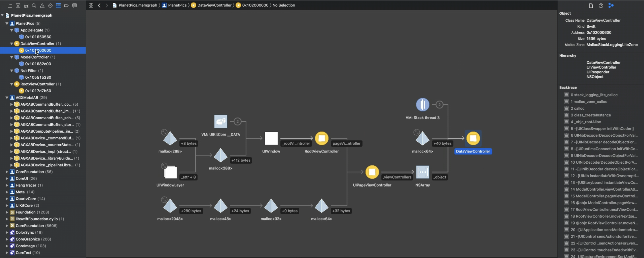Viewport: 644px width, 258px height.
Task: Select address 0x1017d7b50 under RootViewController
Action: click(38, 91)
